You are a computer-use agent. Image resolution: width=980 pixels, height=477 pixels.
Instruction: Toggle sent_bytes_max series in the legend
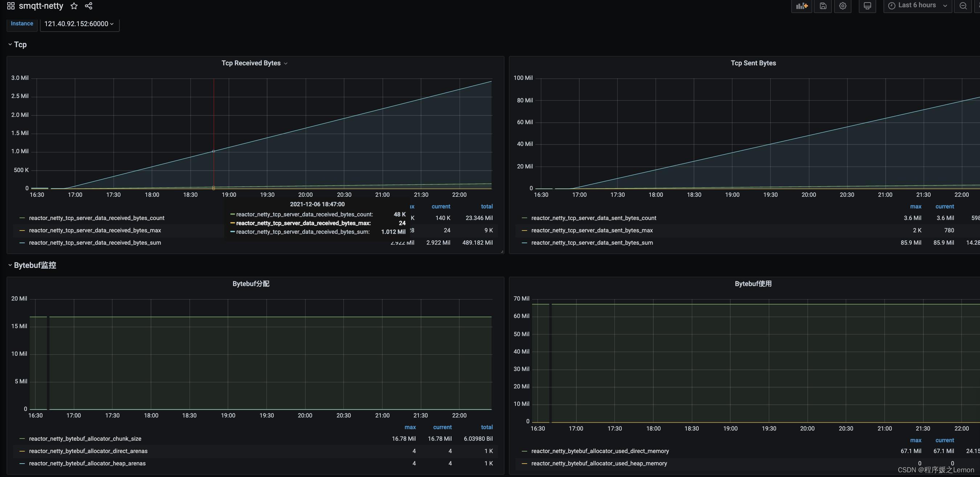point(592,231)
